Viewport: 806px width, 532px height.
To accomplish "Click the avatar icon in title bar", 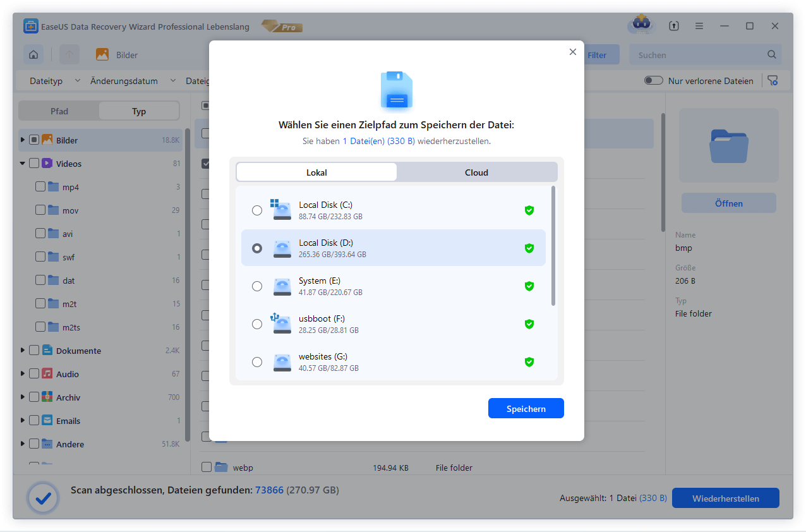I will pos(641,26).
